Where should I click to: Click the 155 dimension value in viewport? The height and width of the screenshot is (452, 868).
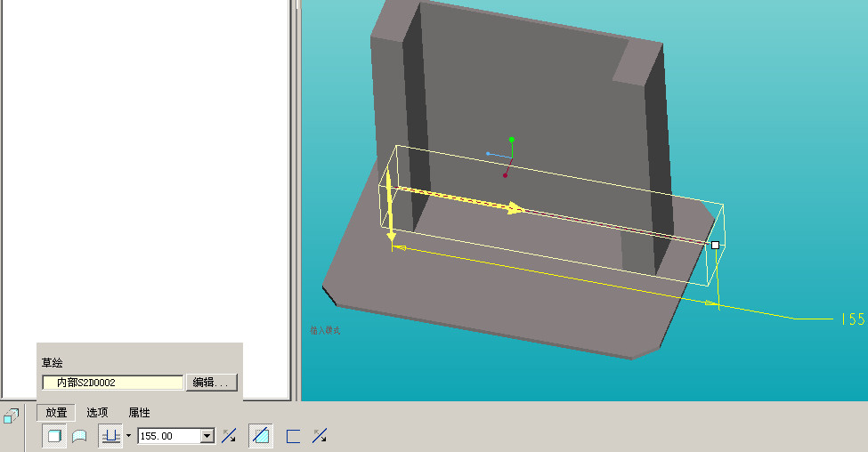(x=853, y=319)
